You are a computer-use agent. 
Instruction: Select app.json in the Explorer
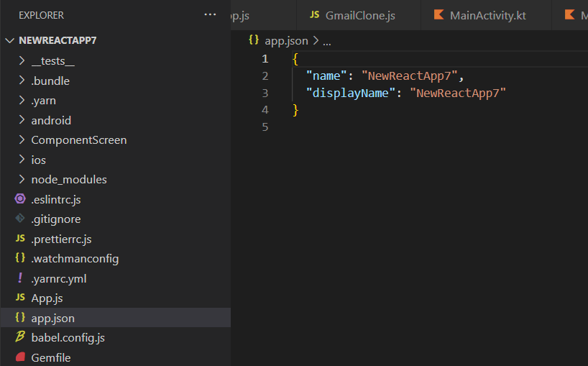tap(116, 318)
